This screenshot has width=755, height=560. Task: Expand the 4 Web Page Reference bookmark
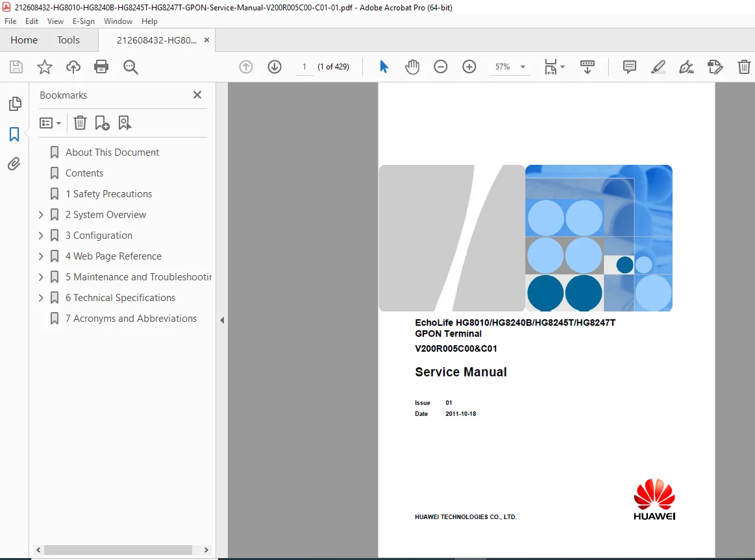(41, 256)
